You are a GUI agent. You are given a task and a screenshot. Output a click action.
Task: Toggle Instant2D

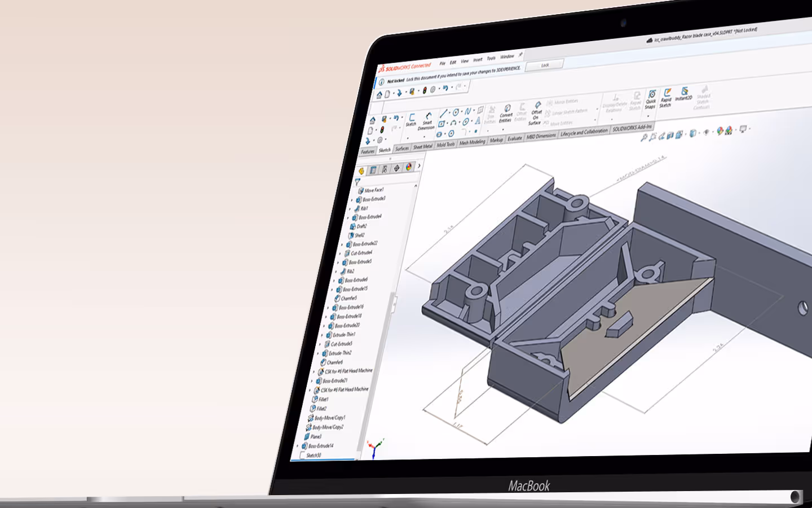tap(683, 94)
